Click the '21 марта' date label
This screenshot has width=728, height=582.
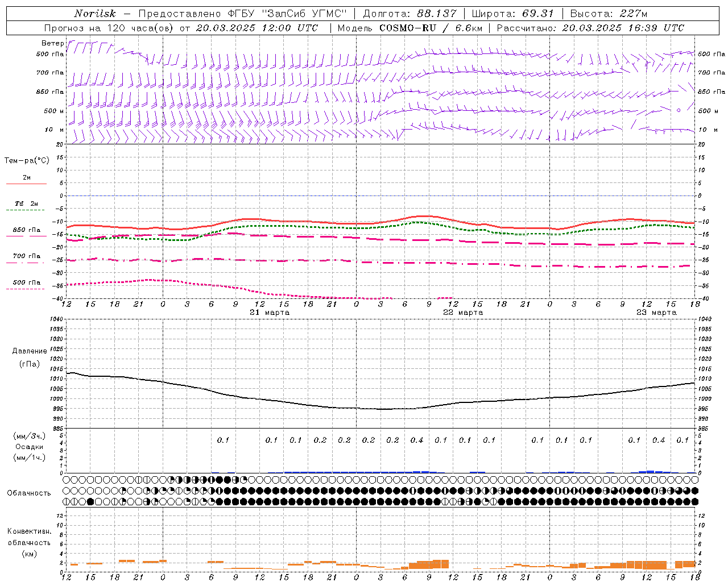(270, 313)
